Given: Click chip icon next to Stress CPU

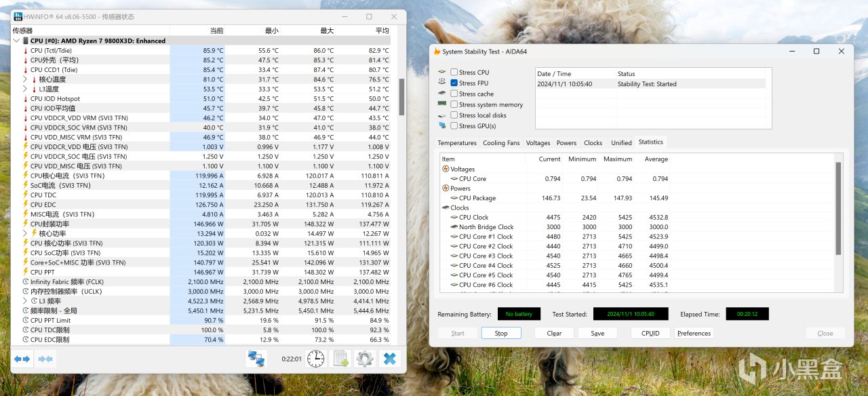Looking at the screenshot, I should pos(442,72).
